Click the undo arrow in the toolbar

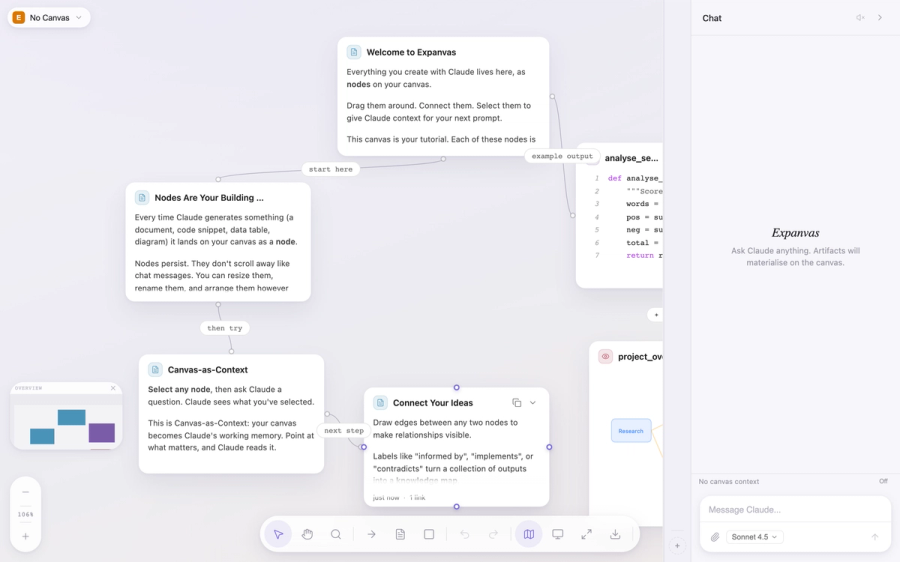point(464,534)
